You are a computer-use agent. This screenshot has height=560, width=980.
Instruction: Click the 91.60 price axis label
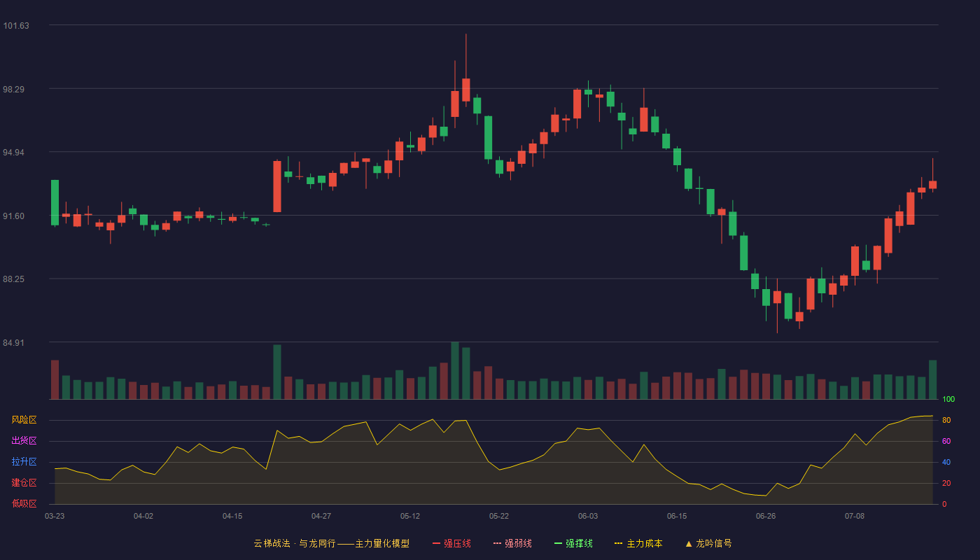point(15,216)
